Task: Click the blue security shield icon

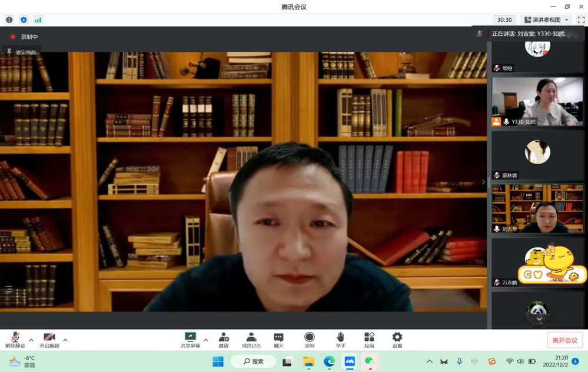Action: pos(24,20)
